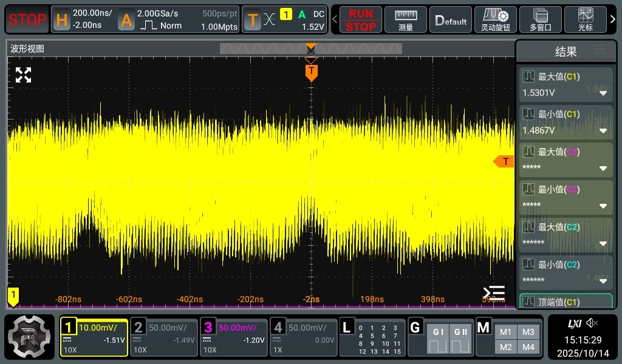The height and width of the screenshot is (364, 622).
Task: Click the sound mute speaker icon
Action: pos(592,323)
